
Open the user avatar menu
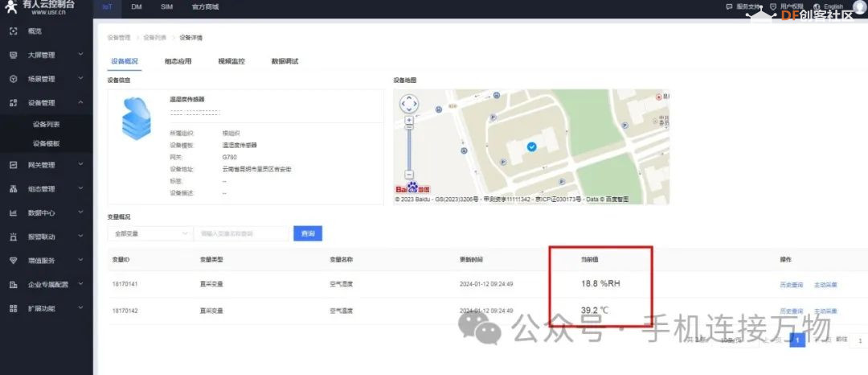point(859,6)
